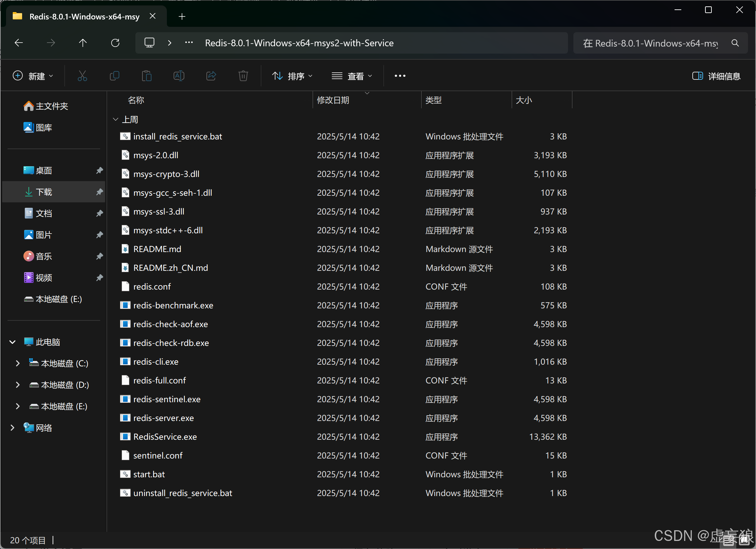
Task: Collapse the 上周 file group
Action: (x=116, y=119)
